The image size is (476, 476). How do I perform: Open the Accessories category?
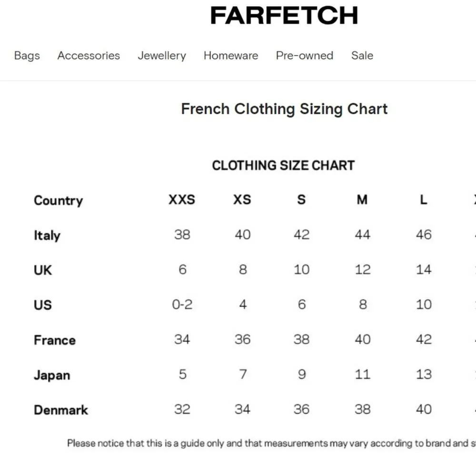pos(89,56)
